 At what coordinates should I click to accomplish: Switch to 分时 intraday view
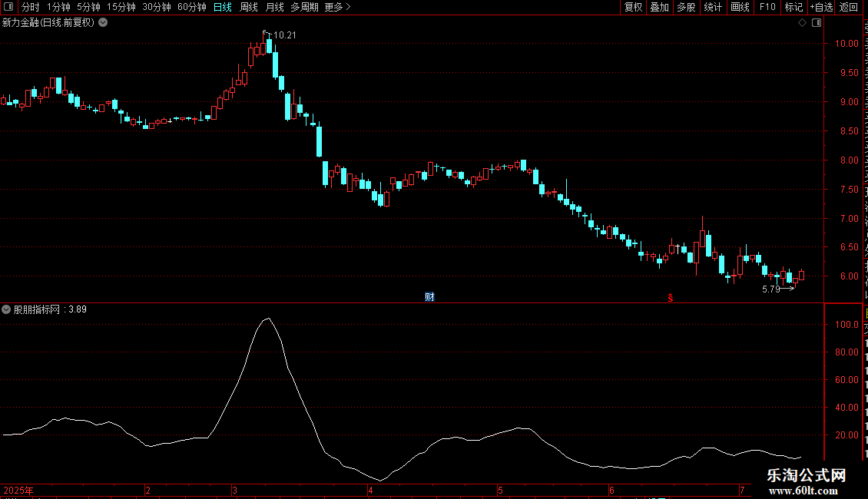[31, 7]
